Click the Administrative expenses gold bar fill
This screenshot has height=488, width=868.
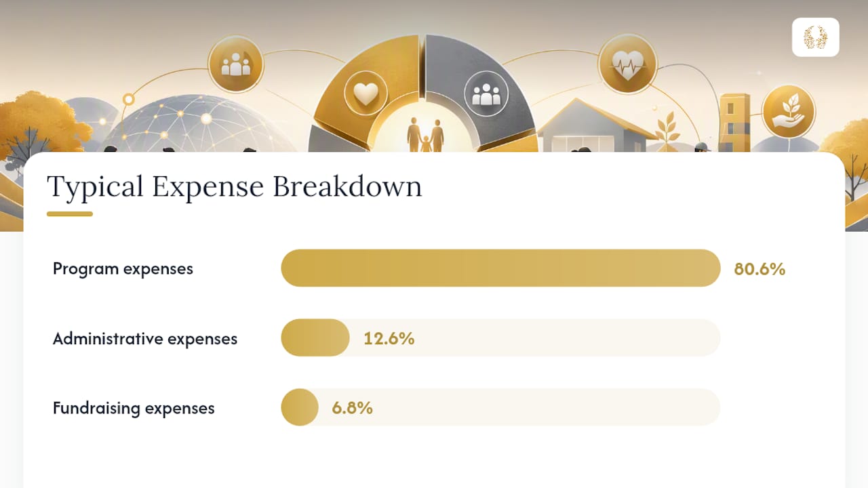[x=315, y=338]
